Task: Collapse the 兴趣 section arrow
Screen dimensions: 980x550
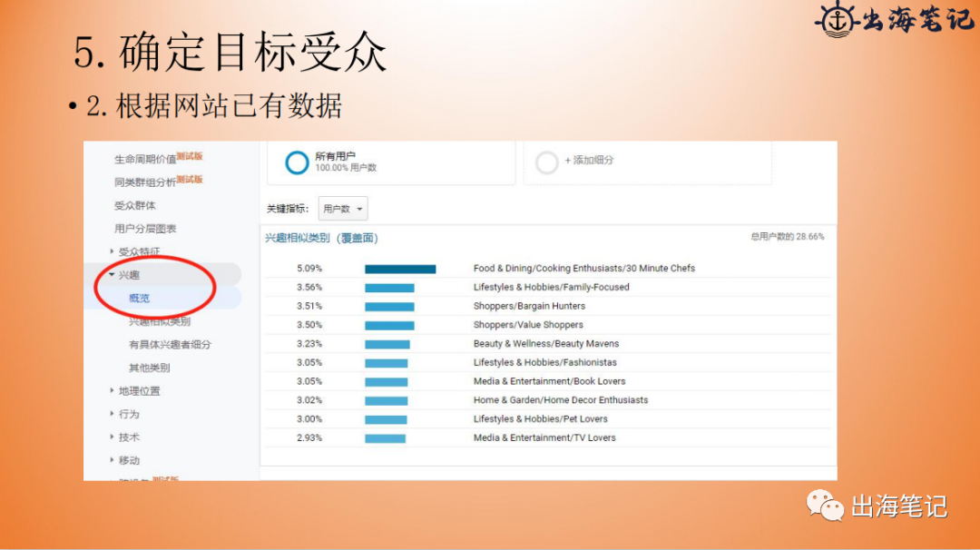Action: coord(112,274)
